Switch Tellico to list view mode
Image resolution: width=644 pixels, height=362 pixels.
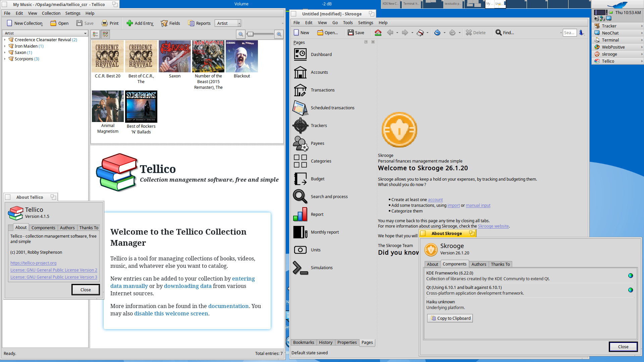pyautogui.click(x=95, y=34)
